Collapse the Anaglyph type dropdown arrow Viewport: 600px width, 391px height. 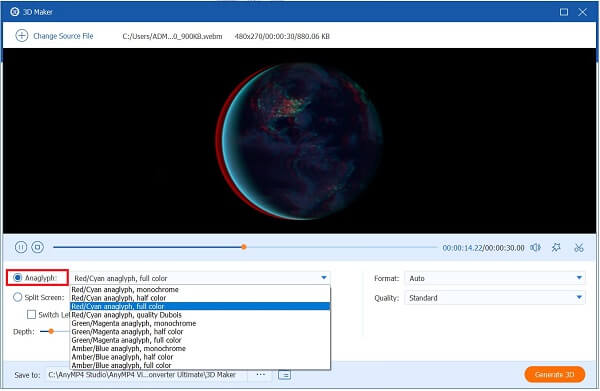coord(324,278)
